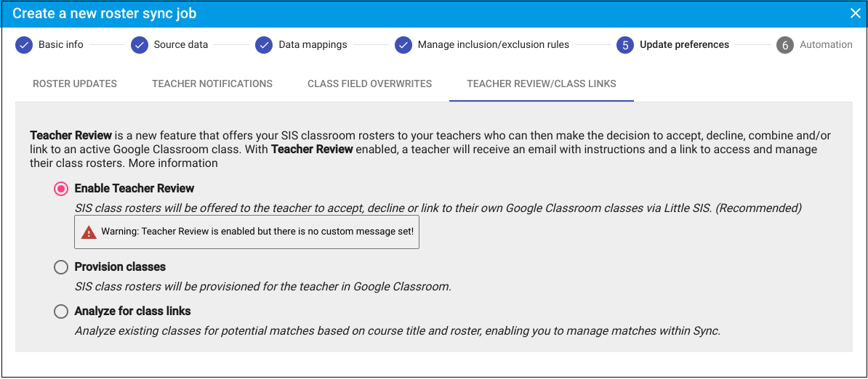The image size is (868, 379).
Task: Click the description starting 'SIS class rosters will be offered'
Action: click(x=438, y=209)
